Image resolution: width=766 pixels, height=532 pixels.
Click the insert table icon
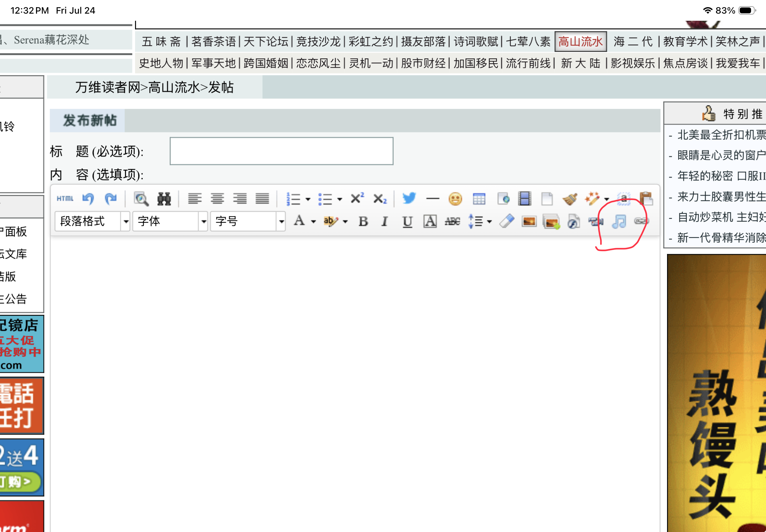point(479,199)
